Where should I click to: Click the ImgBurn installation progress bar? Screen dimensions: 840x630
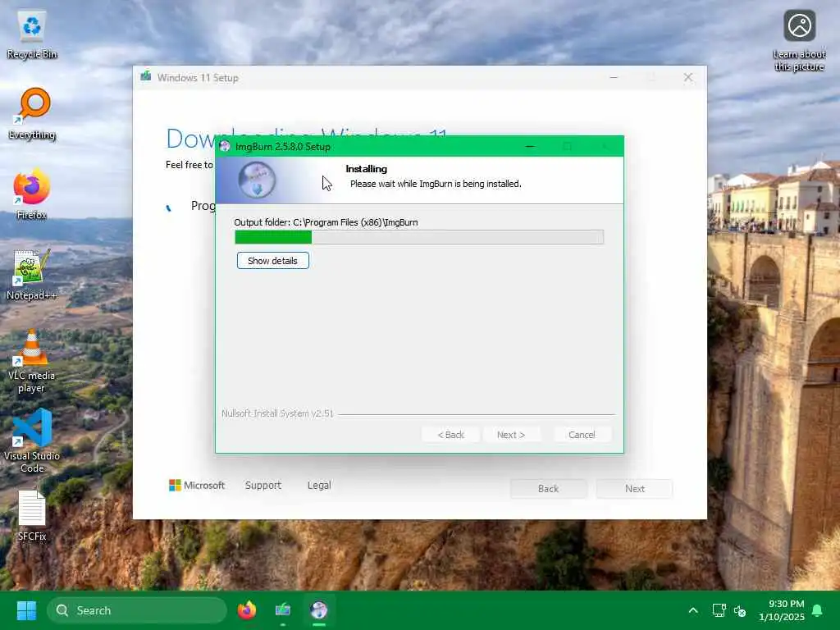[x=419, y=237]
